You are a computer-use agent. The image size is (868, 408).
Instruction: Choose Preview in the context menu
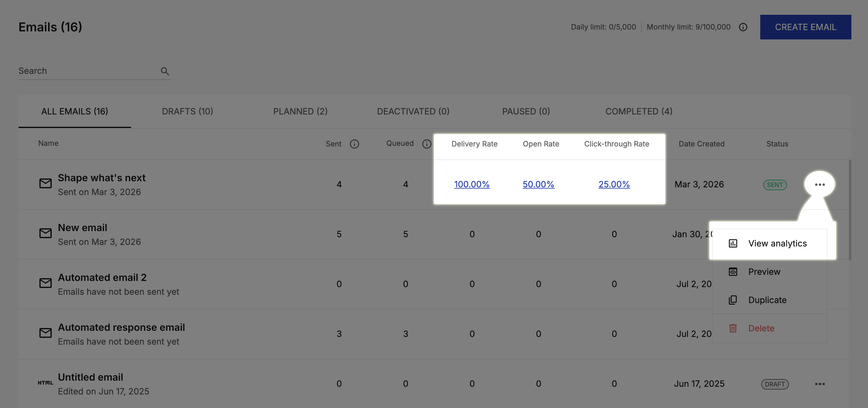coord(764,272)
